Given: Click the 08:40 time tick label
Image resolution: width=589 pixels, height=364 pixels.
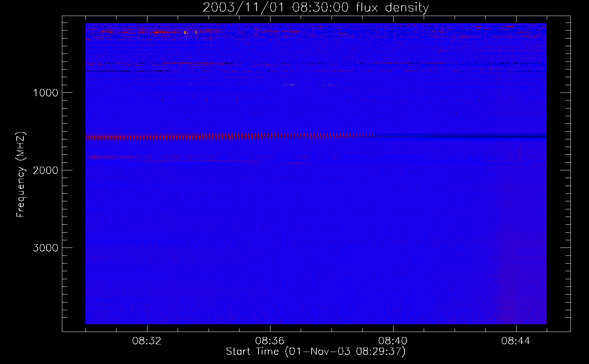Looking at the screenshot, I should (393, 341).
